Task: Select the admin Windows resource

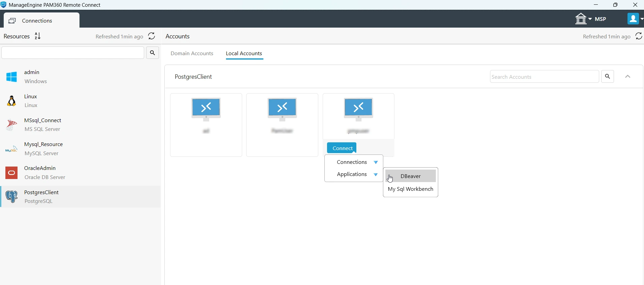Action: (x=80, y=77)
